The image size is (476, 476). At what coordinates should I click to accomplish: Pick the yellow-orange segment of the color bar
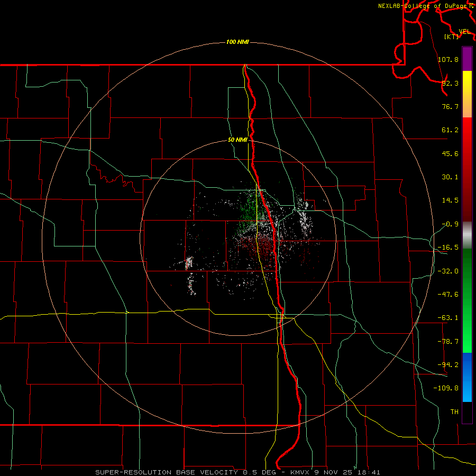click(x=467, y=94)
